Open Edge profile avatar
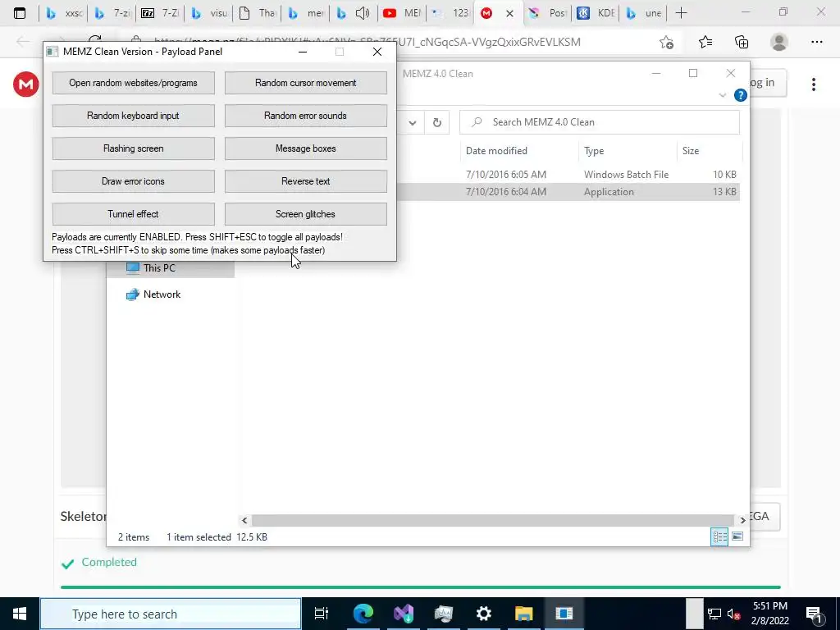Screen dimensions: 840x630 coord(779,42)
